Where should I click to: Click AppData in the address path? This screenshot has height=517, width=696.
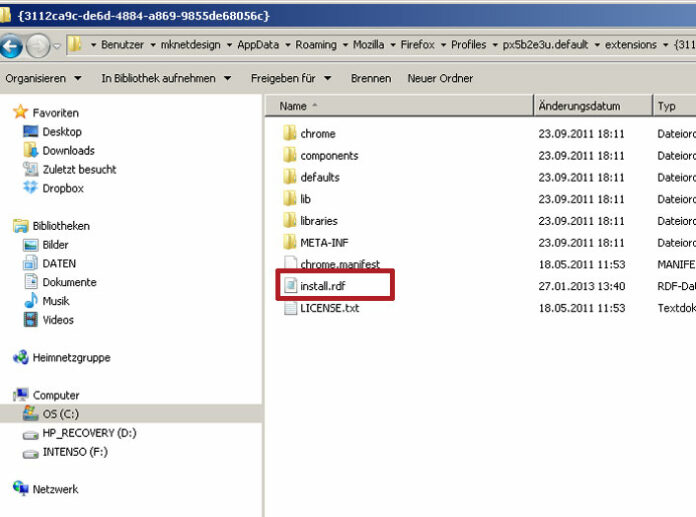tap(258, 45)
